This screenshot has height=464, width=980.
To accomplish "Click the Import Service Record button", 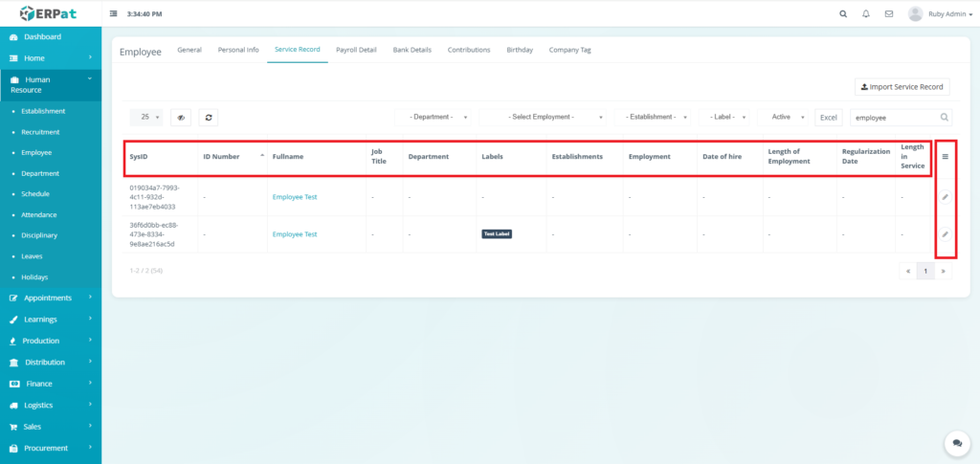I will [x=902, y=87].
